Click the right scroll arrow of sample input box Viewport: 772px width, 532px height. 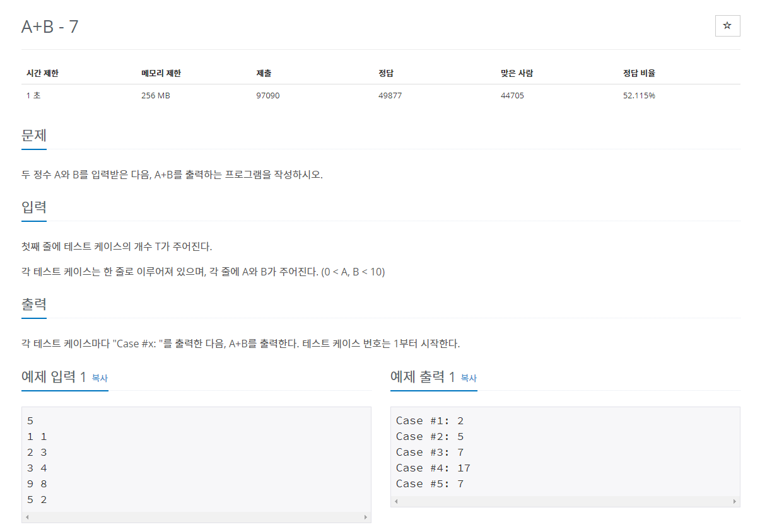[366, 518]
